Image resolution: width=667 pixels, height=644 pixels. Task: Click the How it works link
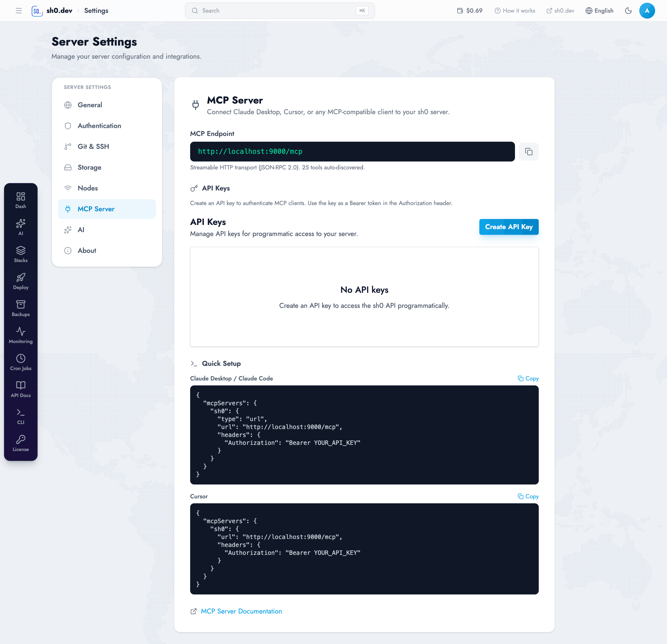514,11
